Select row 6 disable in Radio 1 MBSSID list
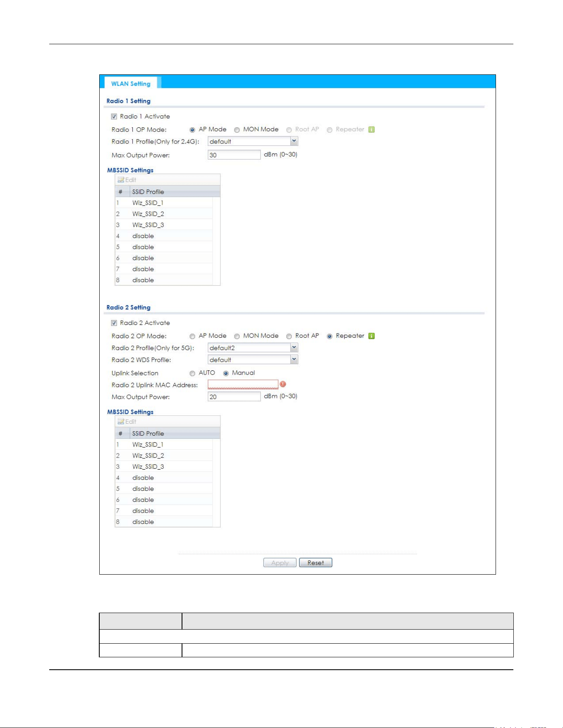 [164, 258]
